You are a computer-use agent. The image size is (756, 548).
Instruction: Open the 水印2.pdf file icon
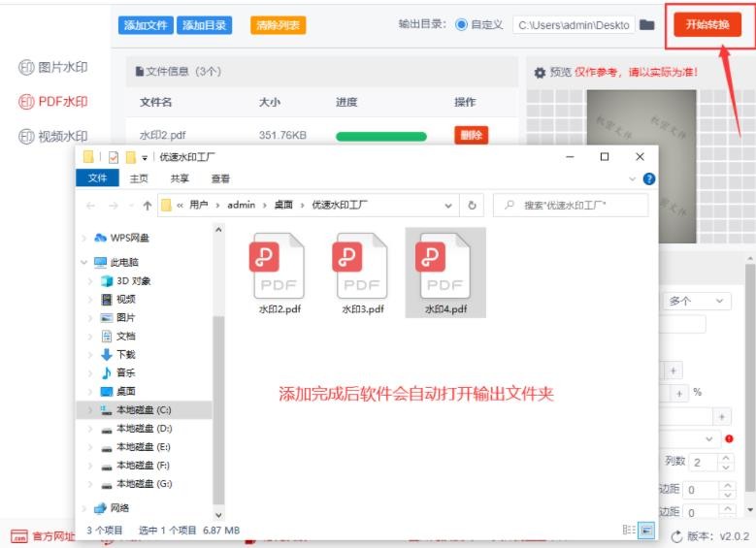pos(279,266)
